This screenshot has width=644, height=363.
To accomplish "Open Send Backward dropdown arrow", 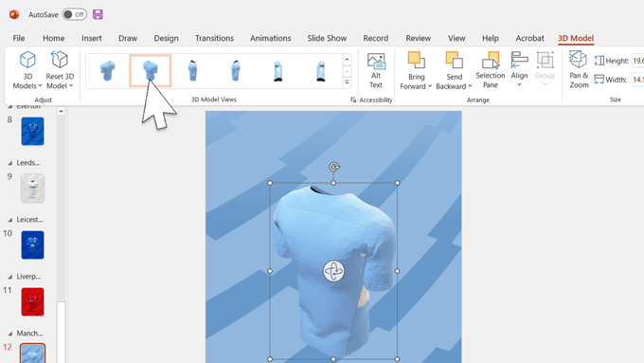I will 470,86.
